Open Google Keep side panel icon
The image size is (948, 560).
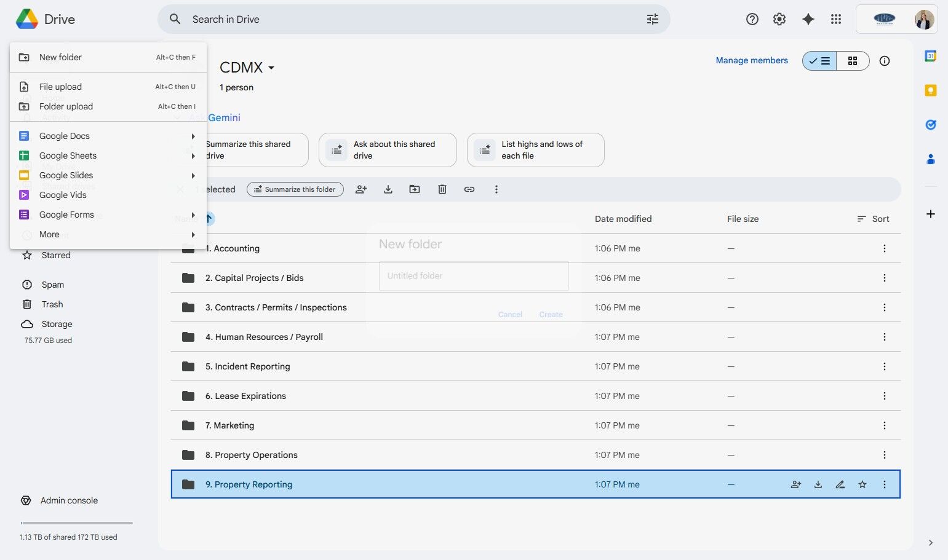coord(931,90)
